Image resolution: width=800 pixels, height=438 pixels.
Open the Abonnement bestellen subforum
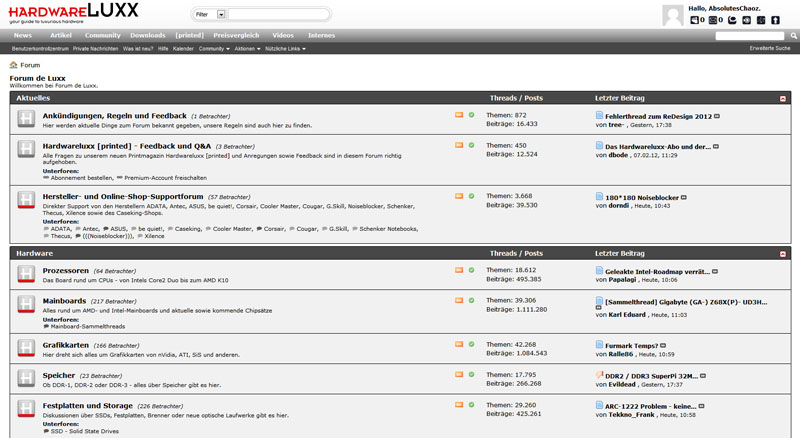[82, 178]
